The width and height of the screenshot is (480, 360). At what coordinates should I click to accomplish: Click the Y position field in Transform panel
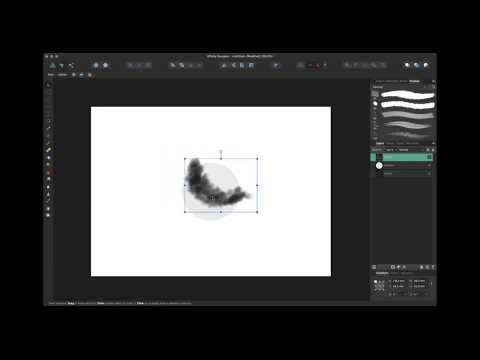[x=399, y=286]
